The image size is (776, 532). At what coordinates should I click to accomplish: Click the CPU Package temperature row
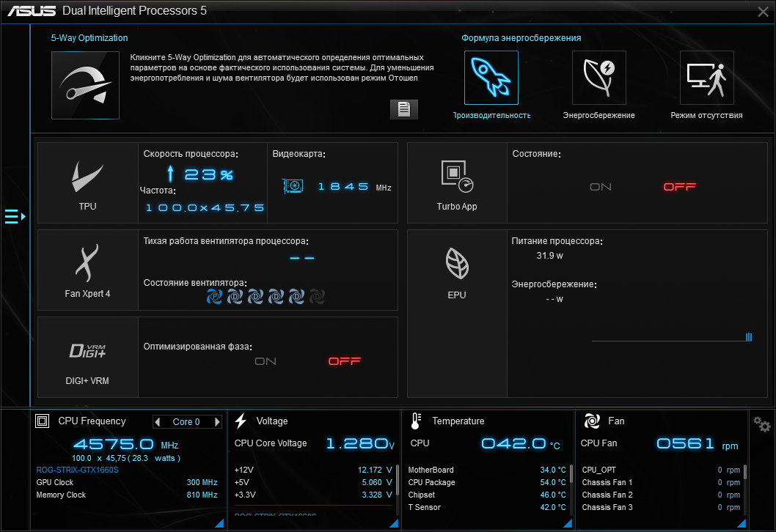pyautogui.click(x=487, y=482)
